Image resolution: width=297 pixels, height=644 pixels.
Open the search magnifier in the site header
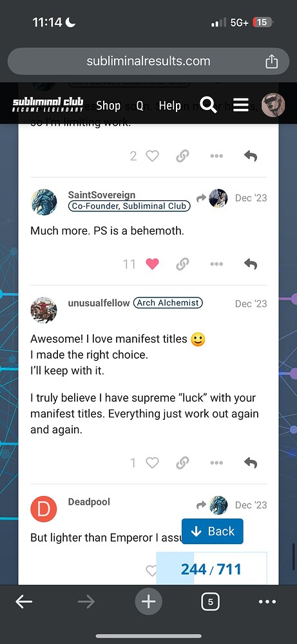coord(208,105)
